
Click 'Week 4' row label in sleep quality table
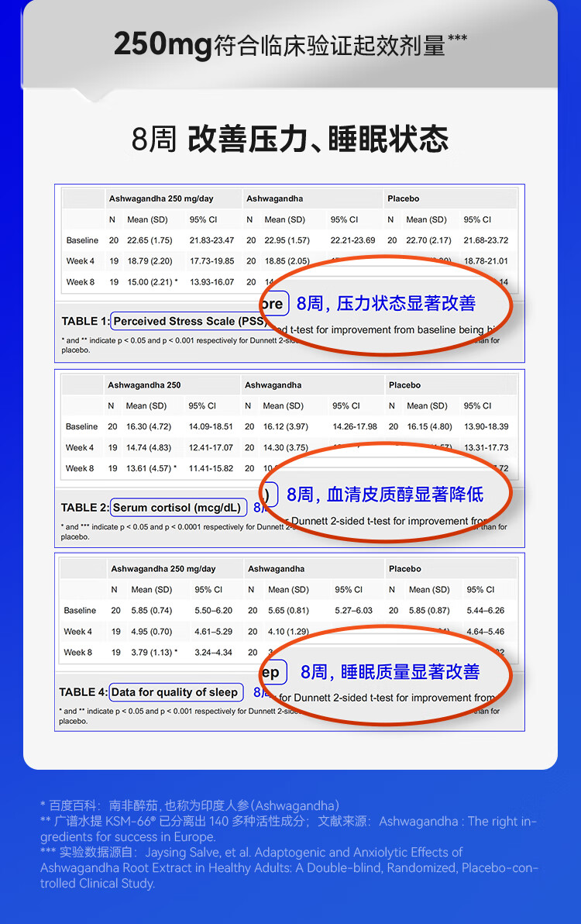(x=77, y=632)
